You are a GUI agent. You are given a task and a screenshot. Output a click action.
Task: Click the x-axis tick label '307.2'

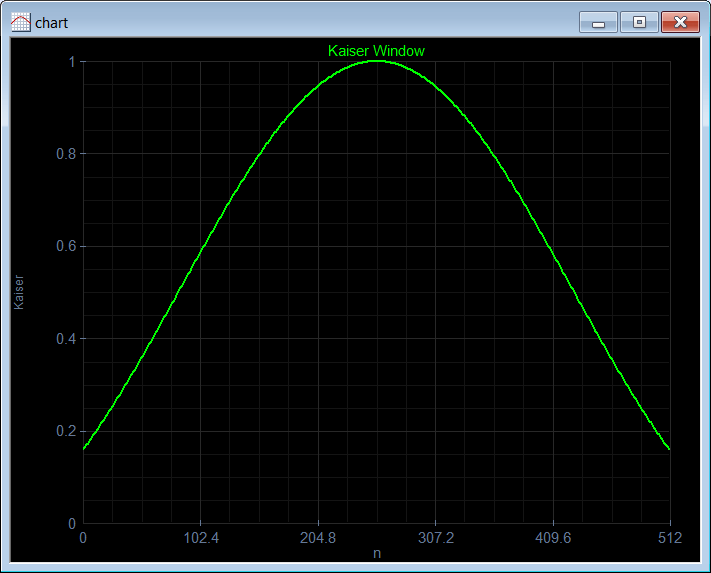(x=436, y=538)
